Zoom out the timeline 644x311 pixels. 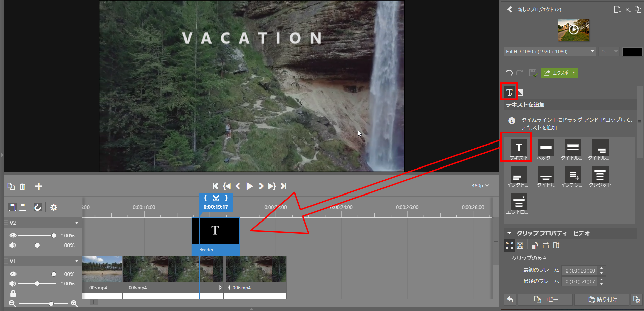tap(12, 304)
